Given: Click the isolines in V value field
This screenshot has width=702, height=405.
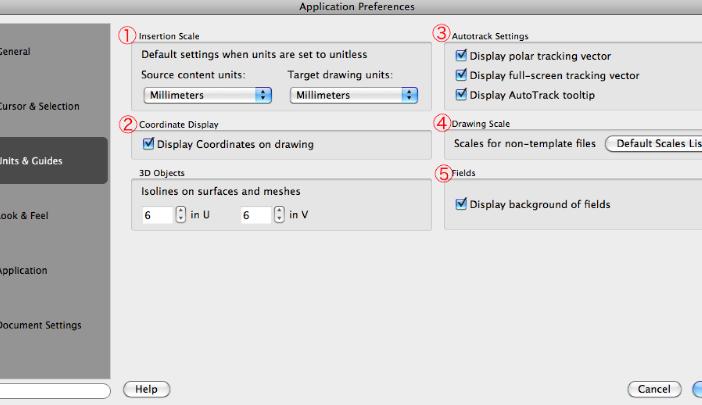Looking at the screenshot, I should point(256,215).
